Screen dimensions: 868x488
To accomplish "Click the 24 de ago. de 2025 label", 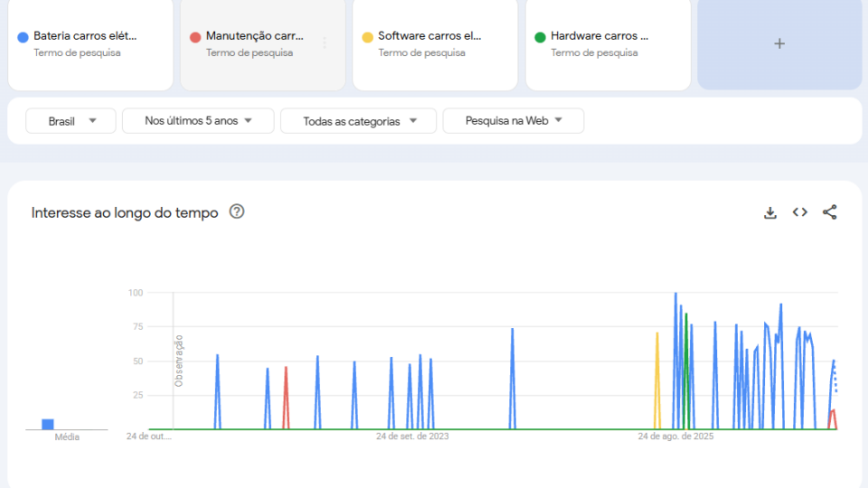I will pyautogui.click(x=675, y=436).
